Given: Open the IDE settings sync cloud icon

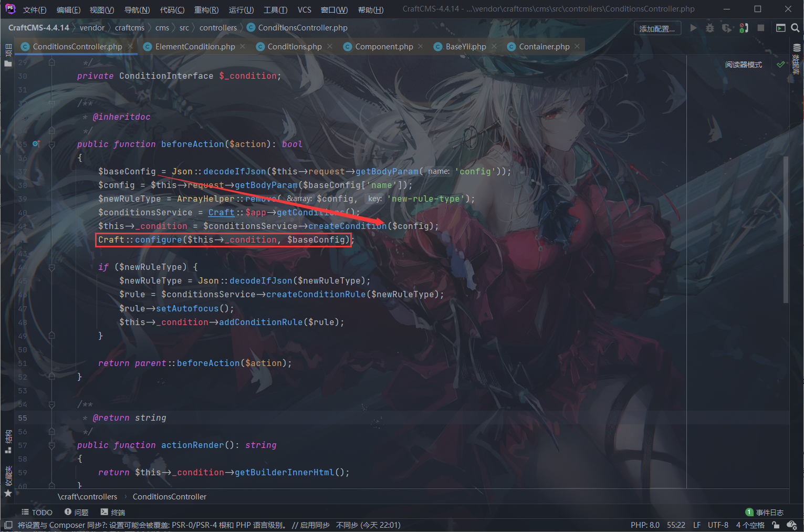Looking at the screenshot, I should [x=792, y=525].
